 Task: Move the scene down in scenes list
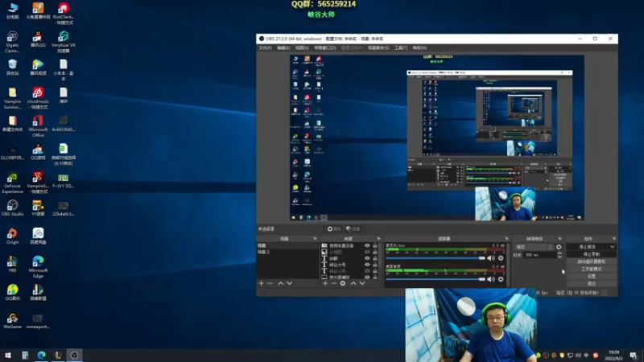click(x=290, y=283)
